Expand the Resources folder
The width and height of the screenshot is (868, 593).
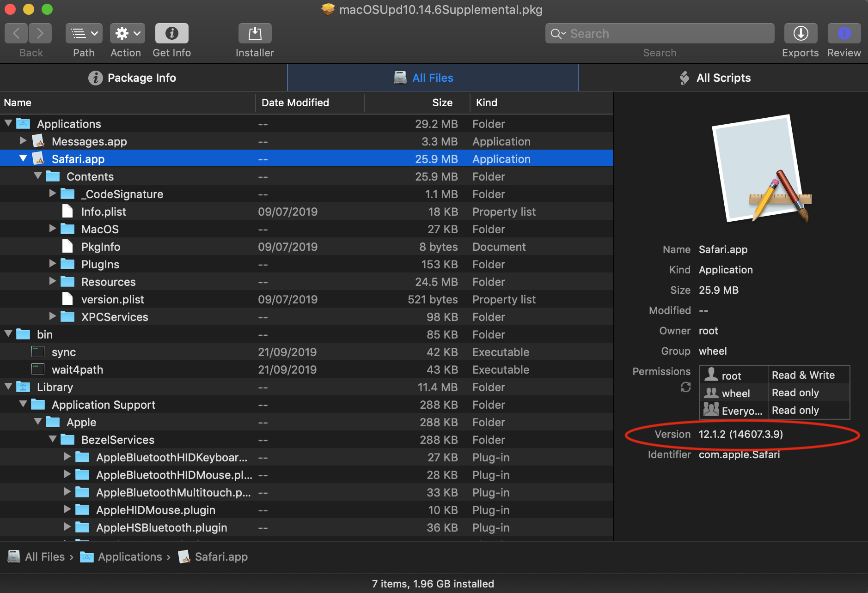(x=53, y=281)
